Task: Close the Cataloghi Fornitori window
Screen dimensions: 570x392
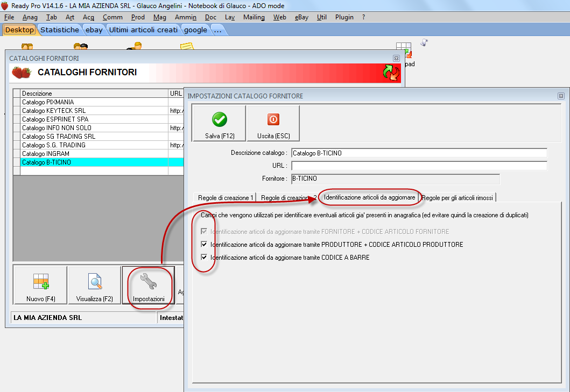Action: pyautogui.click(x=396, y=58)
